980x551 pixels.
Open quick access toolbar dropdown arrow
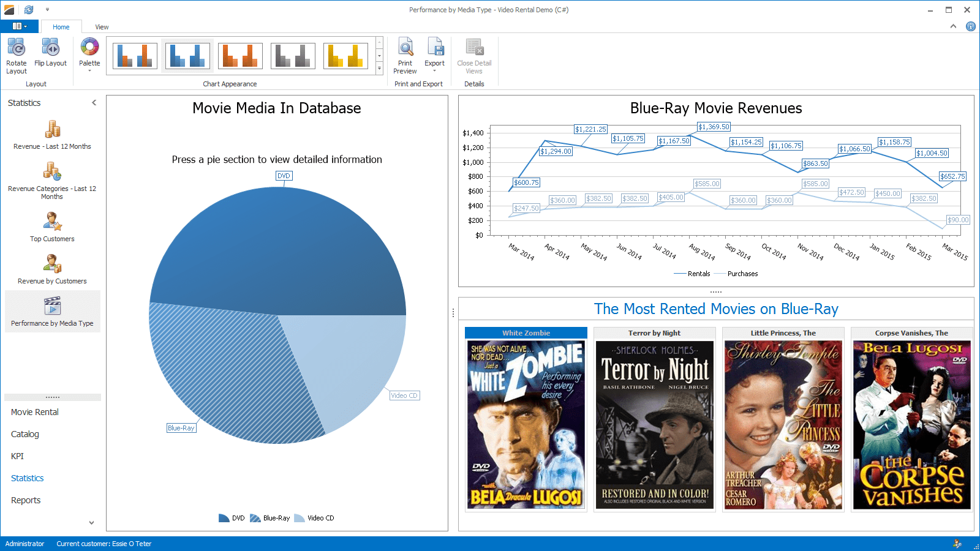[47, 10]
